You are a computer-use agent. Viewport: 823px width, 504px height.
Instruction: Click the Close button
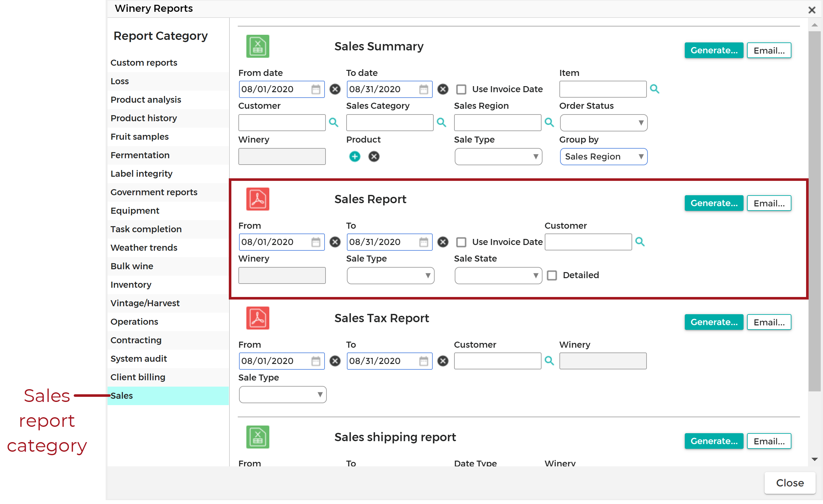click(x=789, y=483)
